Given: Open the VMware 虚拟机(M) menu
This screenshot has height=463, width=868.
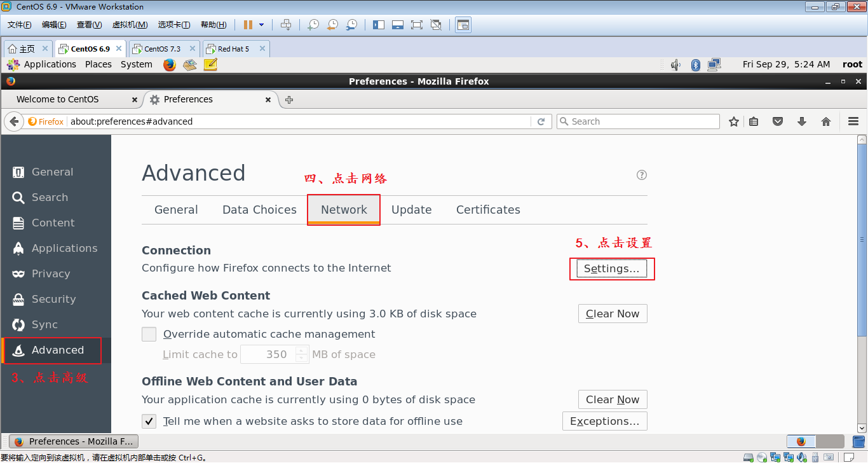Looking at the screenshot, I should [130, 25].
